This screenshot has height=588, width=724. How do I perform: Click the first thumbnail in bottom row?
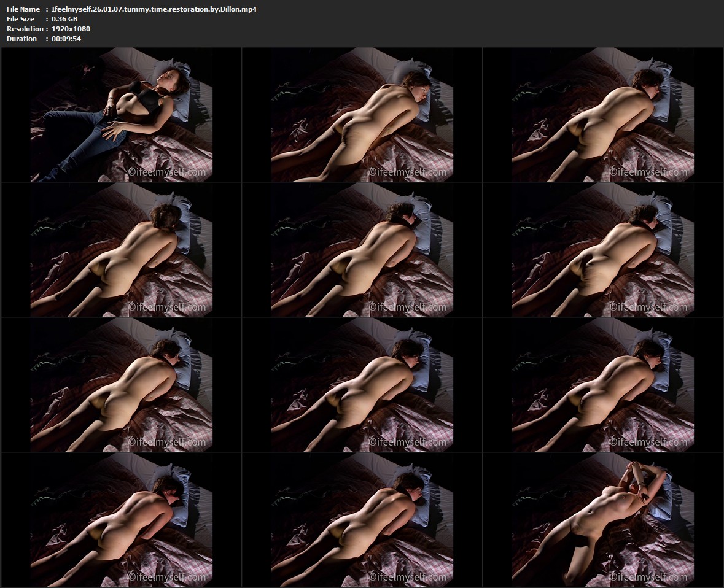pos(122,520)
